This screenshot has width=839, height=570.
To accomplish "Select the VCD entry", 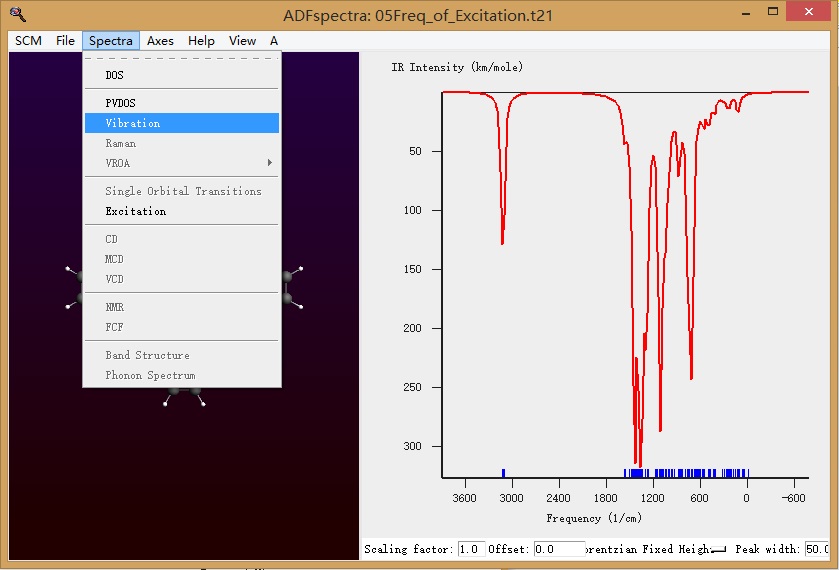I will (x=182, y=279).
